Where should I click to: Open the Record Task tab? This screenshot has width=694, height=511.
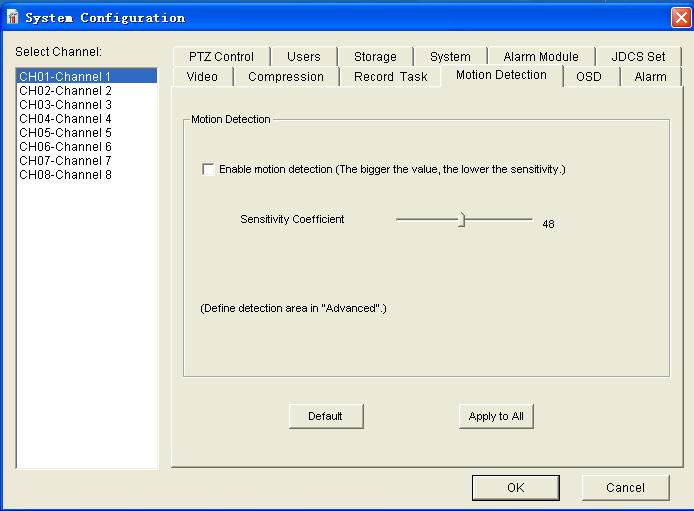[390, 77]
